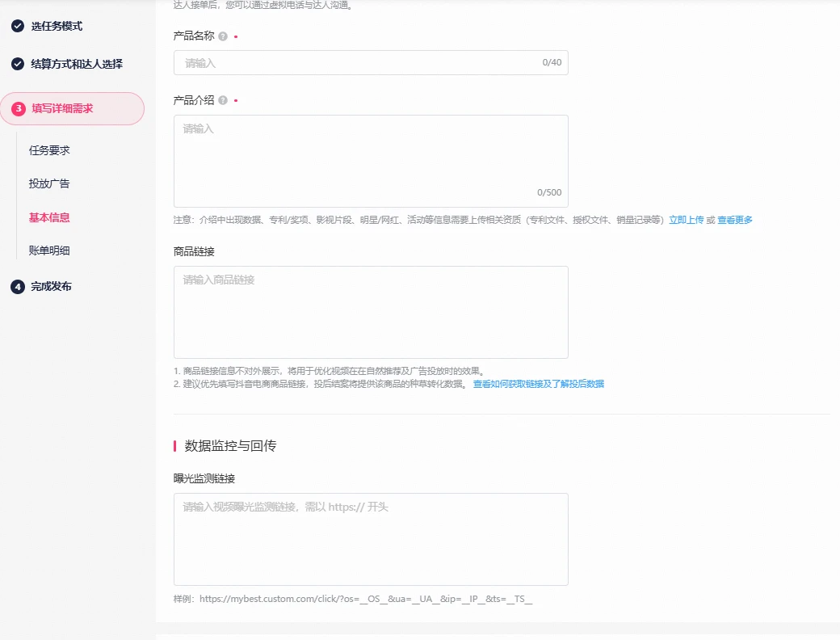Click the help icon next to 产品名称
This screenshot has width=840, height=640.
(x=223, y=36)
